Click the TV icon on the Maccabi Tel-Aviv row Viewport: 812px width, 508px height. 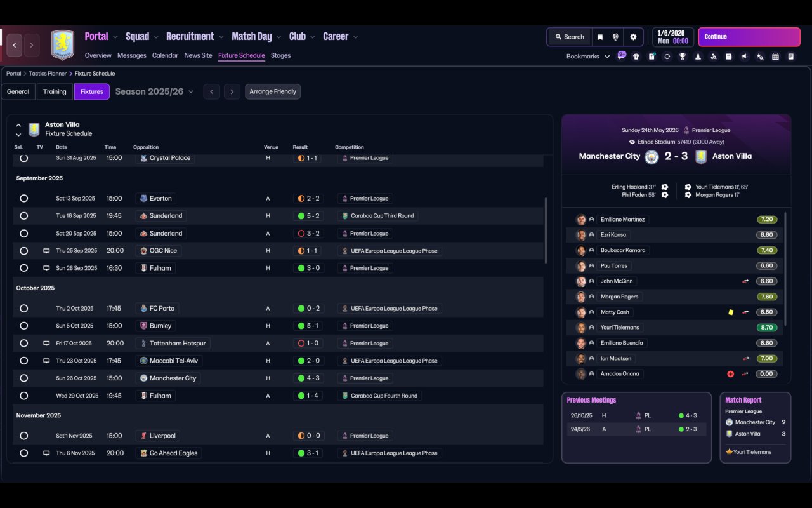(x=46, y=361)
